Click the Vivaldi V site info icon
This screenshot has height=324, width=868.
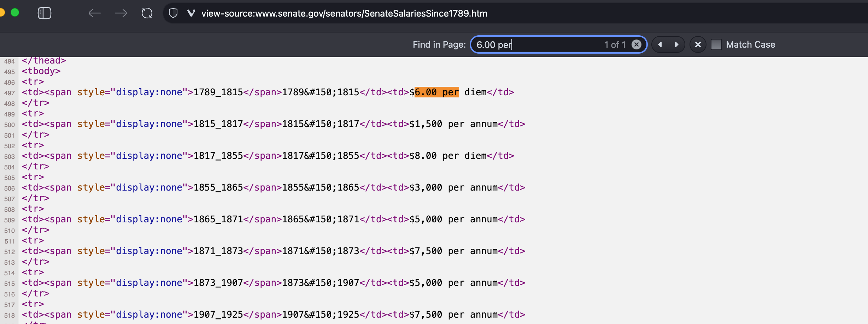pos(191,13)
